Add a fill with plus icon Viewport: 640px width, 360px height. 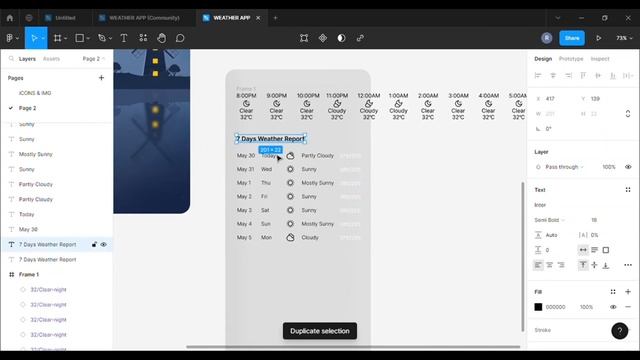point(628,291)
